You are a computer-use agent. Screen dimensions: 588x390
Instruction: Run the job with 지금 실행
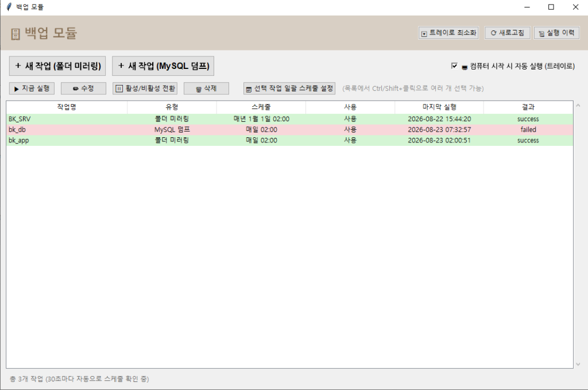[32, 88]
